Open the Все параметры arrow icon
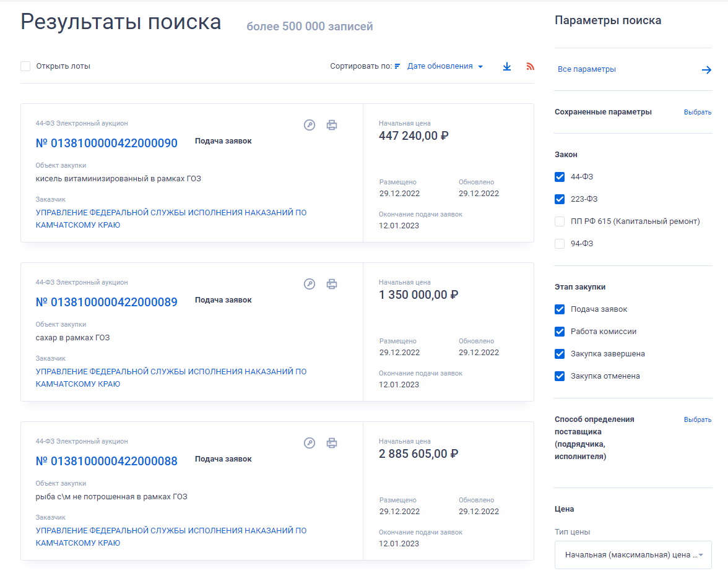 coord(706,70)
